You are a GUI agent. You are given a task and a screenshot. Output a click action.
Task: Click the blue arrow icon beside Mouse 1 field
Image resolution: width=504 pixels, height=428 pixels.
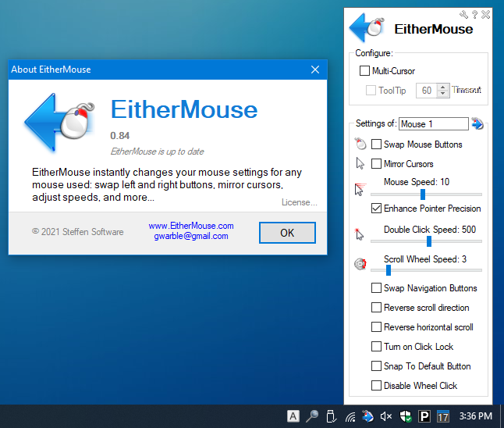coord(477,123)
